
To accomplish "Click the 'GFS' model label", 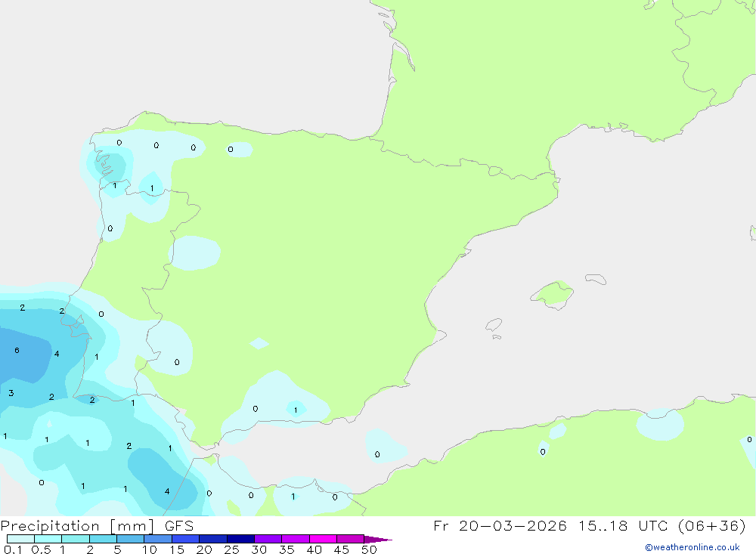I will point(179,526).
